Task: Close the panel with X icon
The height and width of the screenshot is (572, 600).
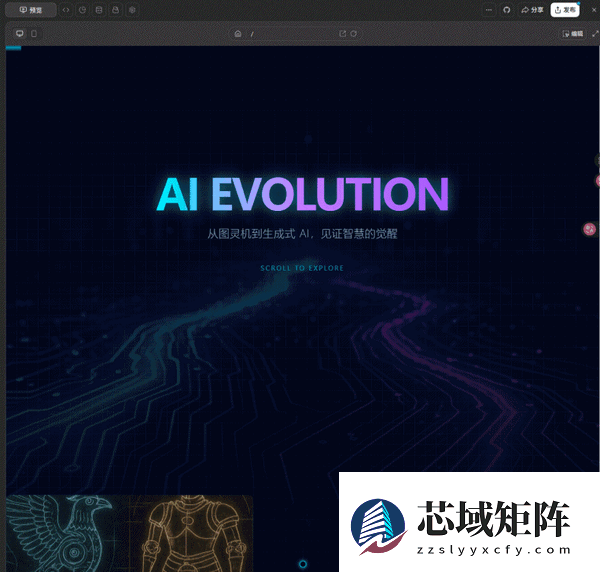Action: click(x=595, y=10)
